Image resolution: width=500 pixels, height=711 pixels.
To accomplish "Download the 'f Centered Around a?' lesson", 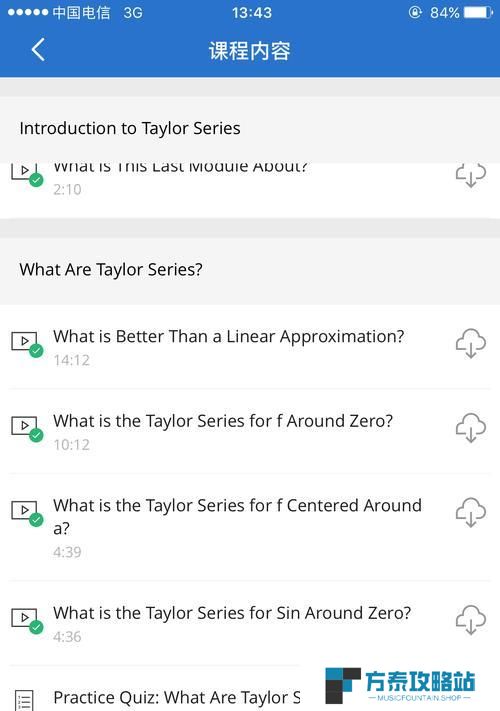I will 471,512.
